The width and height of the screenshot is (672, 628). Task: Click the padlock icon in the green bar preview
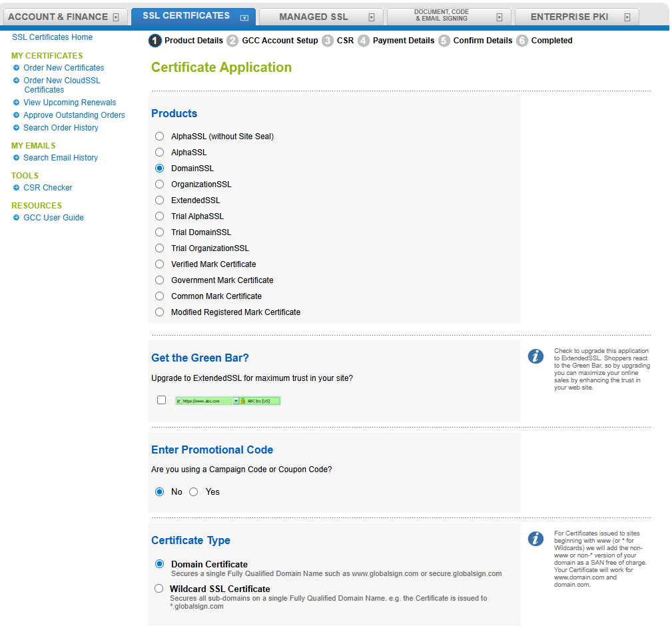[242, 400]
